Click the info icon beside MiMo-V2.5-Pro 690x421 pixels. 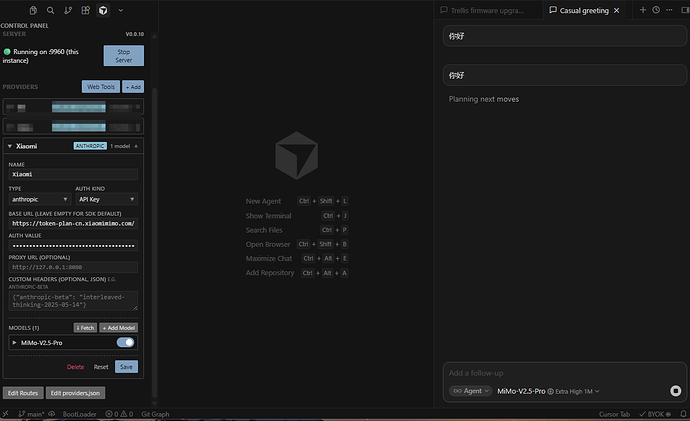click(551, 392)
